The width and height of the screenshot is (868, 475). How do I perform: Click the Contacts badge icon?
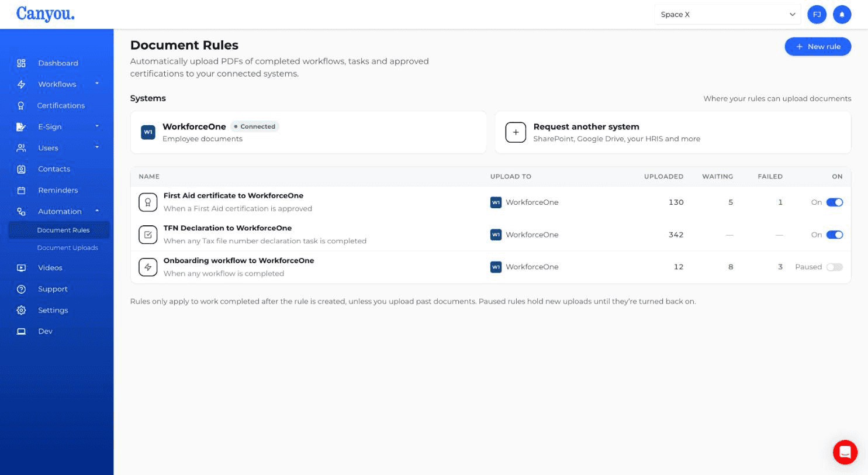pos(21,169)
